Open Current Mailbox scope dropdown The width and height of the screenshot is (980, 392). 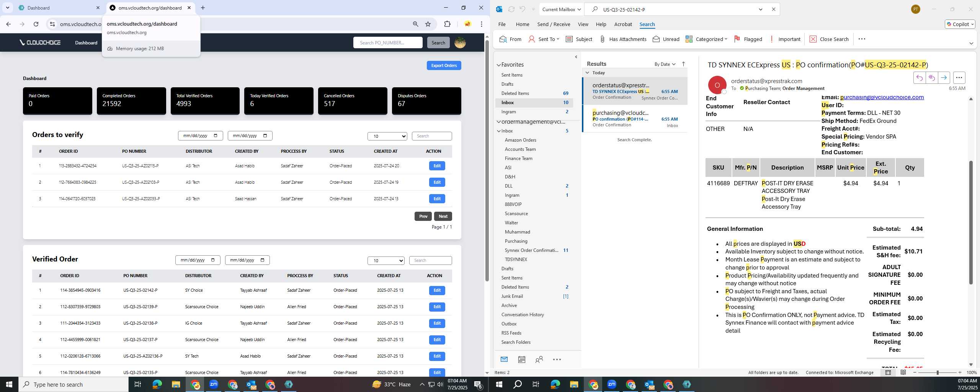click(x=562, y=9)
